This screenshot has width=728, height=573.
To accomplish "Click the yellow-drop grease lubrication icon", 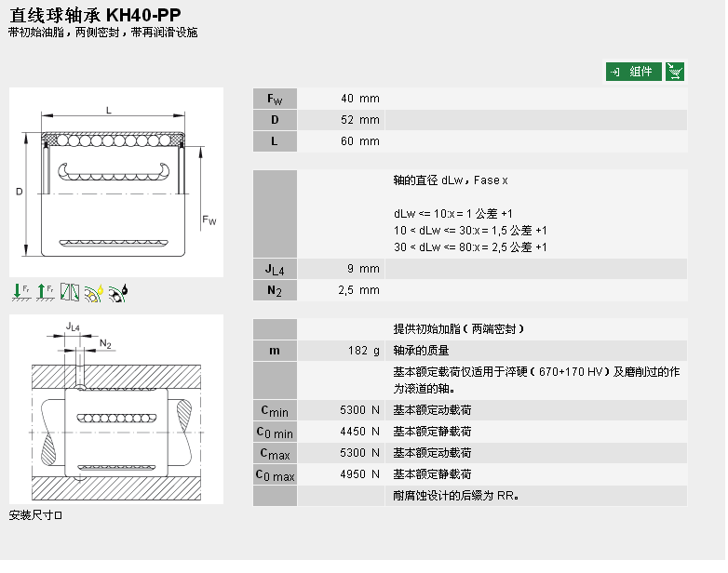I will 94,292.
